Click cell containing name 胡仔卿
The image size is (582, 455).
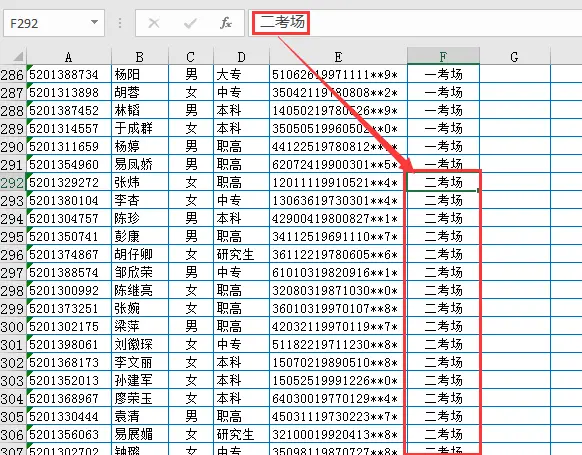point(140,255)
